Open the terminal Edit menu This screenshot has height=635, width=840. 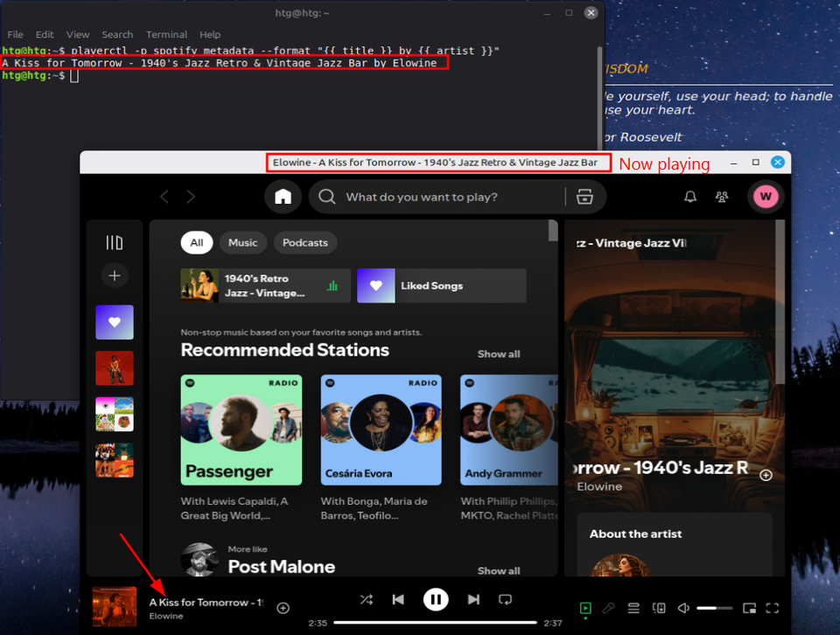click(x=45, y=34)
